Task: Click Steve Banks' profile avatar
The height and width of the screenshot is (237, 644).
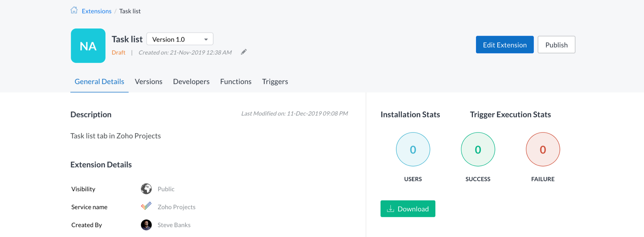Action: (x=146, y=225)
